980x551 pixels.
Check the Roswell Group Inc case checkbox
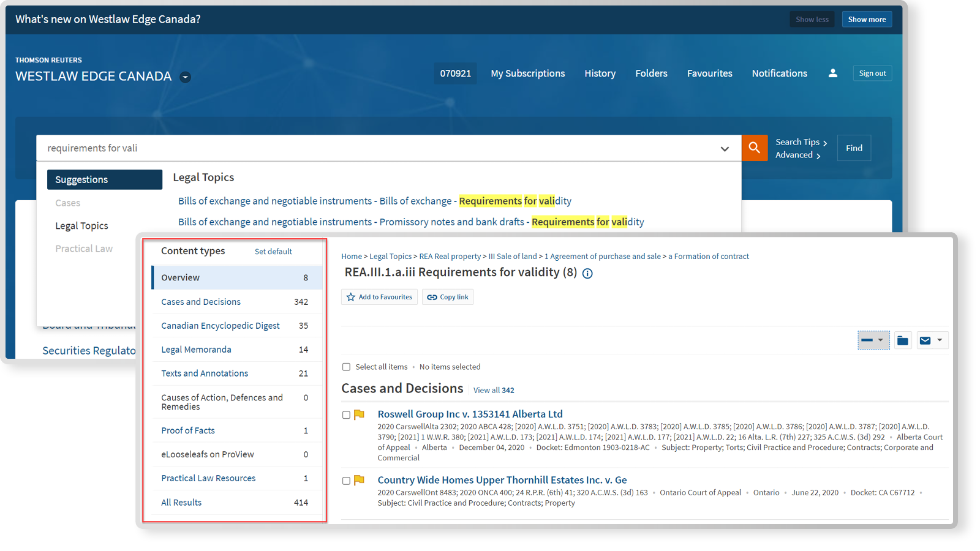(x=346, y=415)
